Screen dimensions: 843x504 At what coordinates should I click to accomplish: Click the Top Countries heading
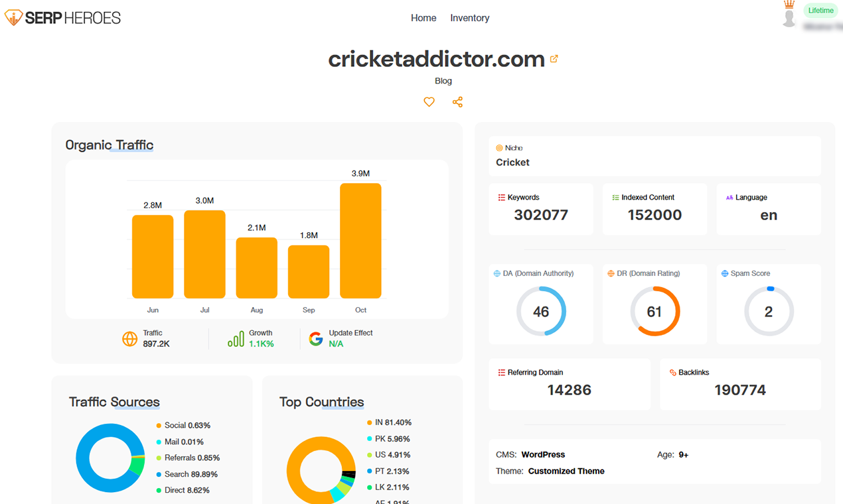[x=321, y=402]
